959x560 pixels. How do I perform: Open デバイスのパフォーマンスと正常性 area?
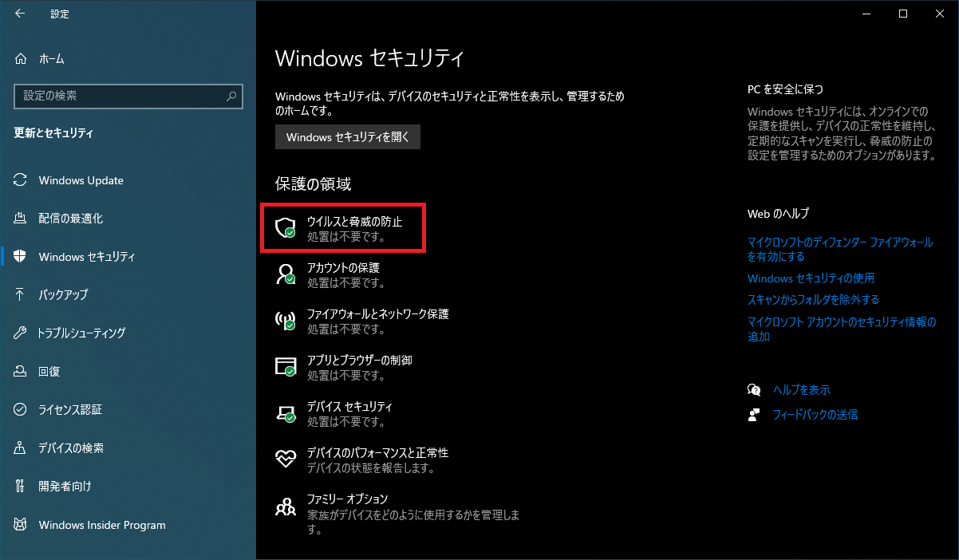(362, 459)
